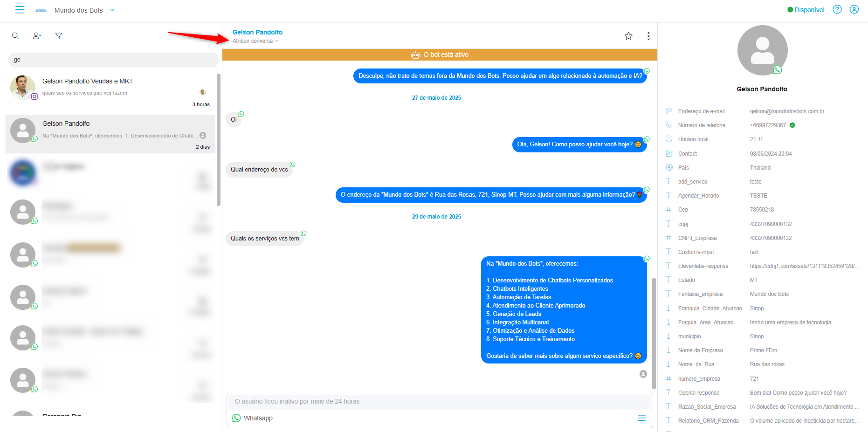
Task: Open Gelson Pandolfo profile name link
Action: pos(762,89)
